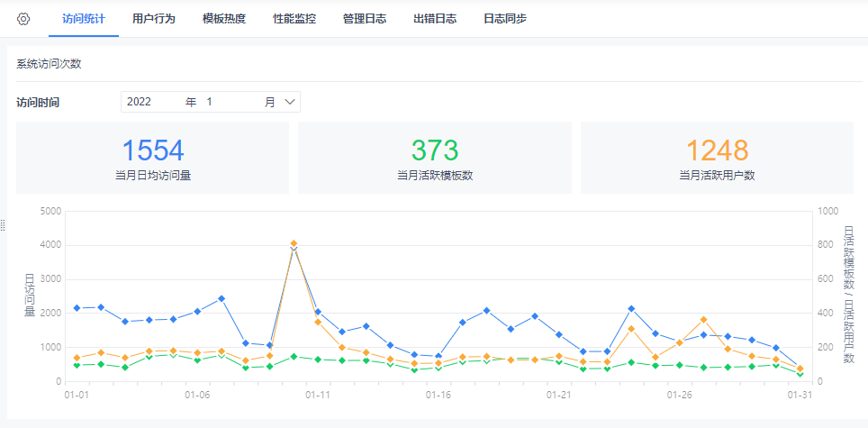Viewport: 868px width, 428px height.
Task: Expand the 访问时间 month dropdown arrow
Action: click(291, 102)
